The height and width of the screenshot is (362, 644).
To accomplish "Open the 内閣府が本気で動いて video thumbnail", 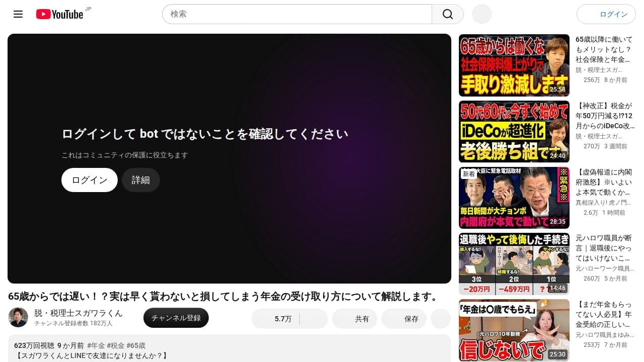I will pyautogui.click(x=514, y=198).
